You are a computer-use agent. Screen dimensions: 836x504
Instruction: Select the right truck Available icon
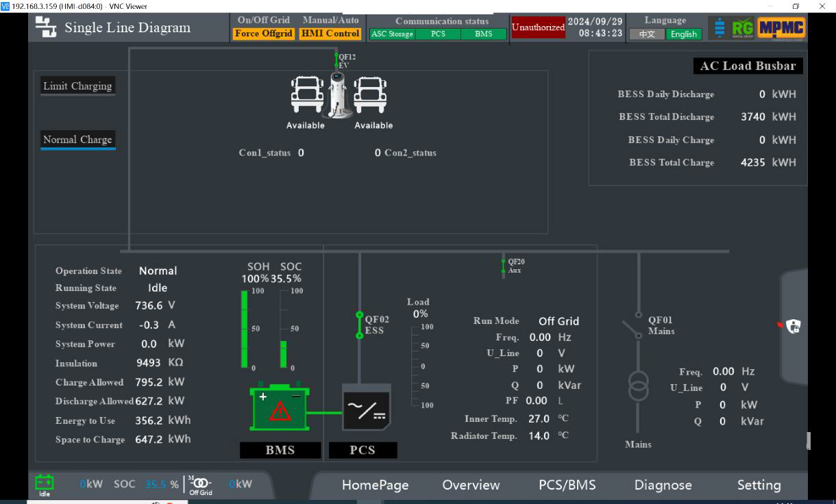pyautogui.click(x=371, y=94)
